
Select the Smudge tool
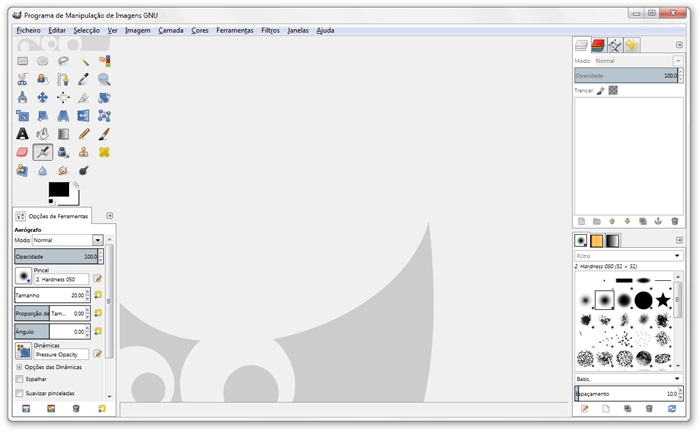coord(63,170)
